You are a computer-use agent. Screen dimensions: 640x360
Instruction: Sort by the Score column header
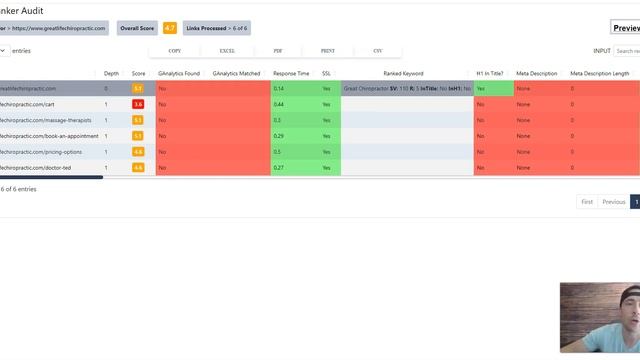tap(138, 73)
